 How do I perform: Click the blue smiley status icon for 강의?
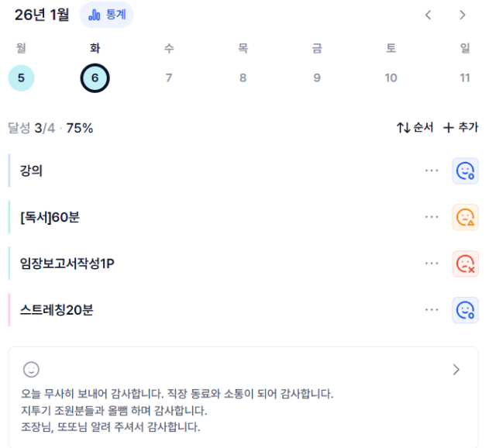(465, 171)
